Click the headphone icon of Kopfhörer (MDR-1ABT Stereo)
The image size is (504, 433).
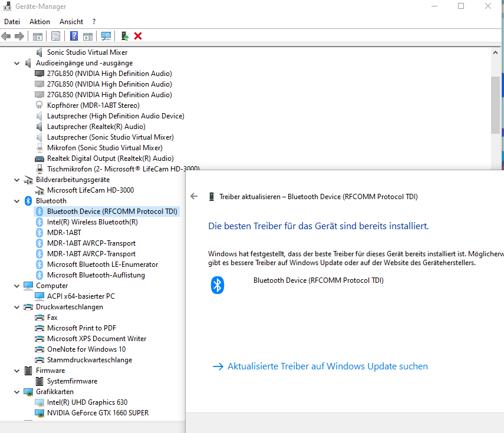tap(39, 105)
